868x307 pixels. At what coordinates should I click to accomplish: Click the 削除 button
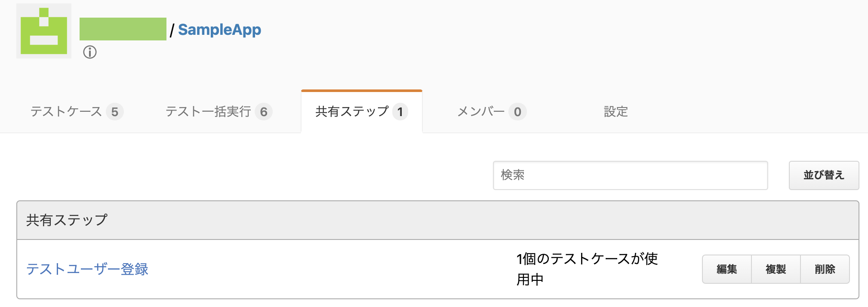click(x=825, y=269)
